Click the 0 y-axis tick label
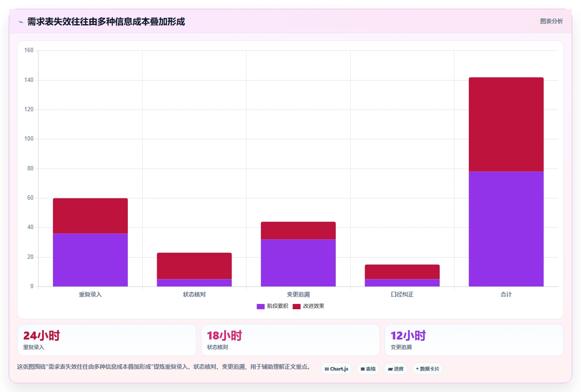581x392 pixels. tap(32, 286)
